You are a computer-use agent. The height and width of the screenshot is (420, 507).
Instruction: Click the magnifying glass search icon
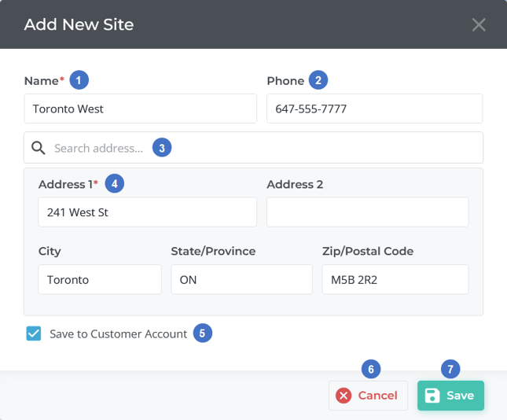38,147
